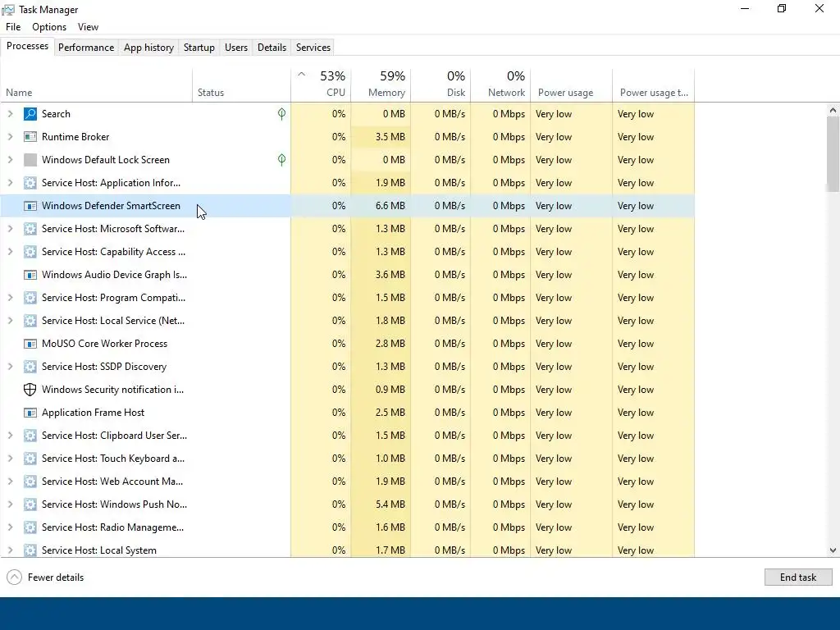Switch to the Services tab
This screenshot has height=630, width=840.
pos(313,47)
